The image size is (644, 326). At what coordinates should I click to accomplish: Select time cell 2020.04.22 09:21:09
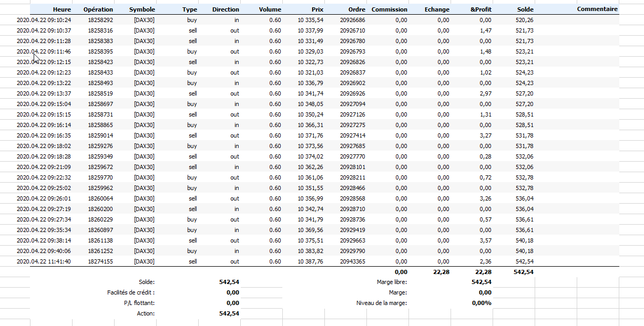pos(44,167)
